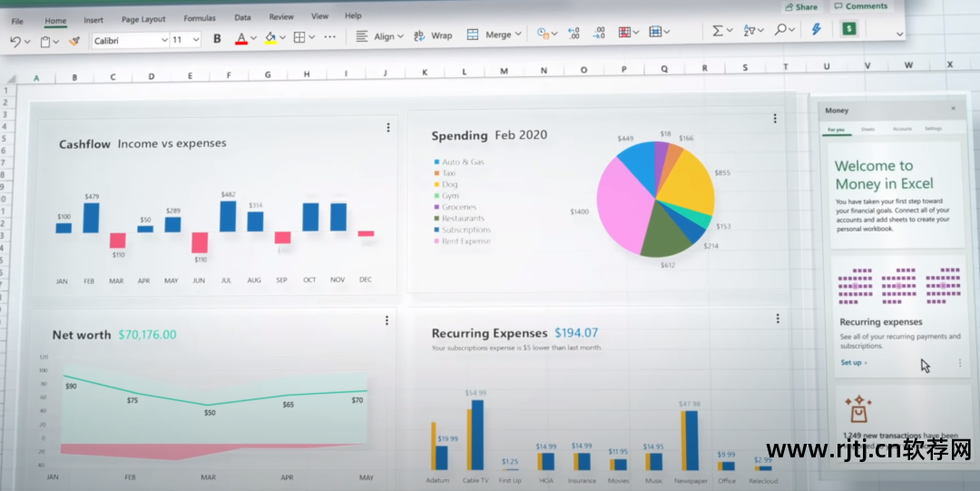Image resolution: width=980 pixels, height=491 pixels.
Task: Click the Undo arrow icon
Action: [x=15, y=41]
